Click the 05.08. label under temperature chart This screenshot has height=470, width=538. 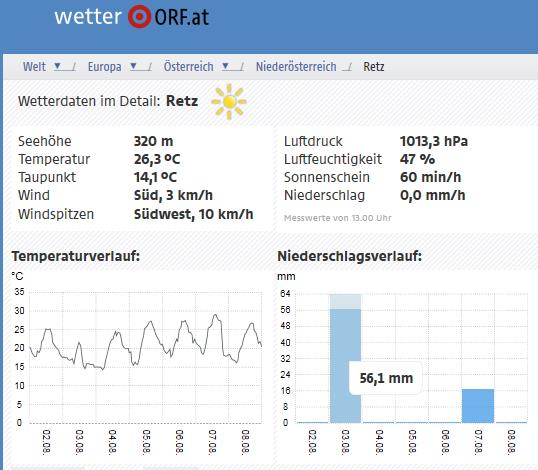[146, 442]
